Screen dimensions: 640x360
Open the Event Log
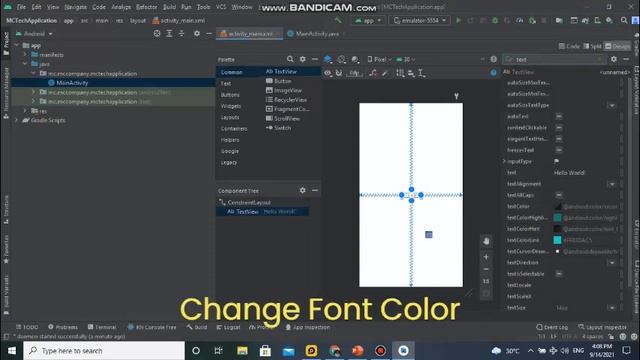[x=552, y=327]
